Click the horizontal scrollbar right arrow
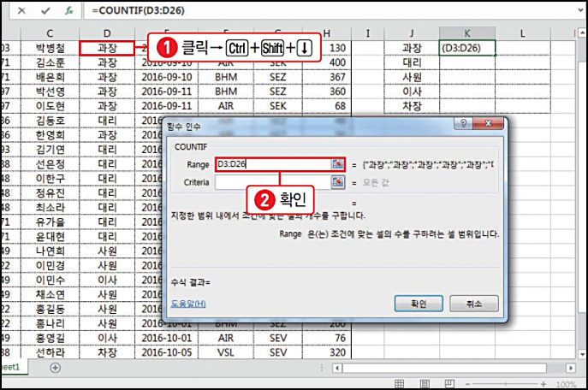This screenshot has height=390, width=588. (570, 368)
